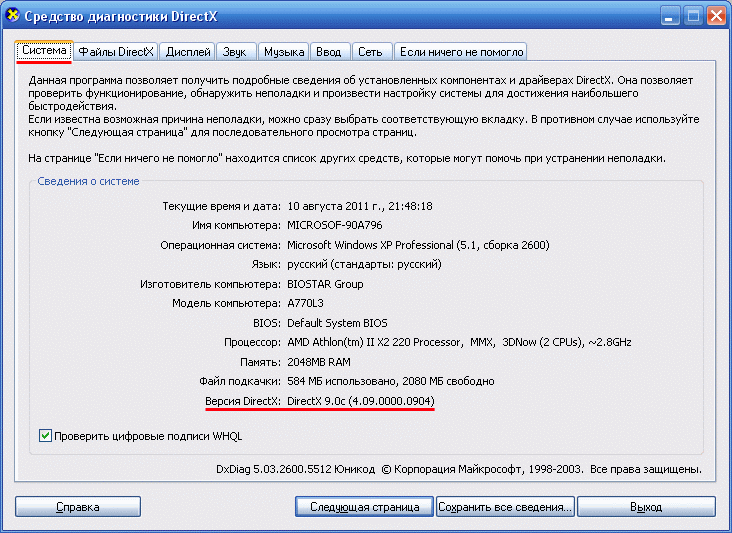The image size is (732, 533).
Task: Click the language value русский
Action: coord(364,264)
